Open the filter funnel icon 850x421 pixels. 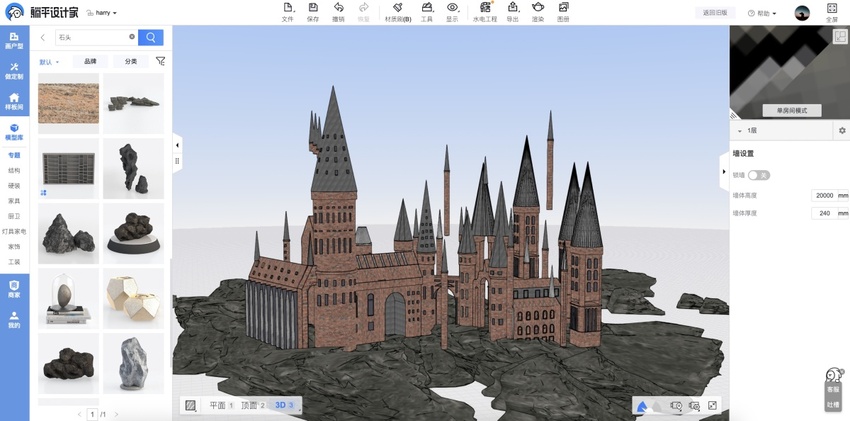click(160, 61)
